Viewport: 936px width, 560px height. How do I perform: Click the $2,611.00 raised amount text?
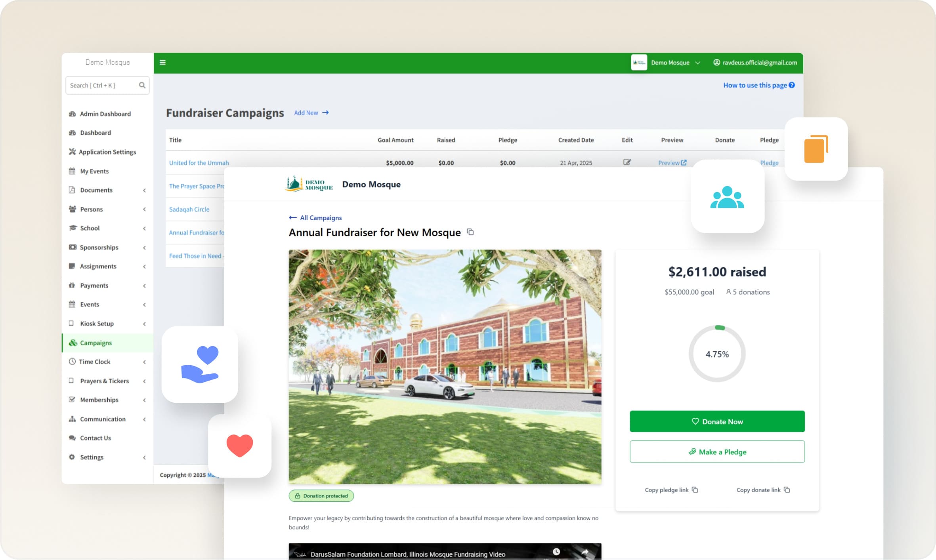(x=717, y=272)
